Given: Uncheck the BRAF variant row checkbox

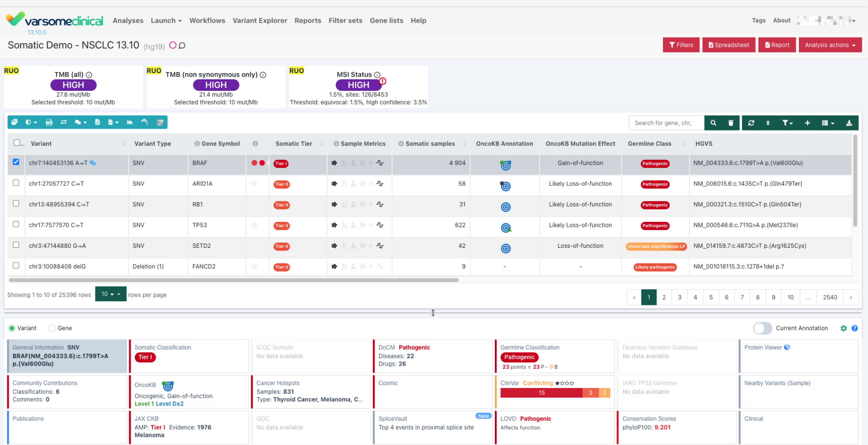Looking at the screenshot, I should [16, 162].
